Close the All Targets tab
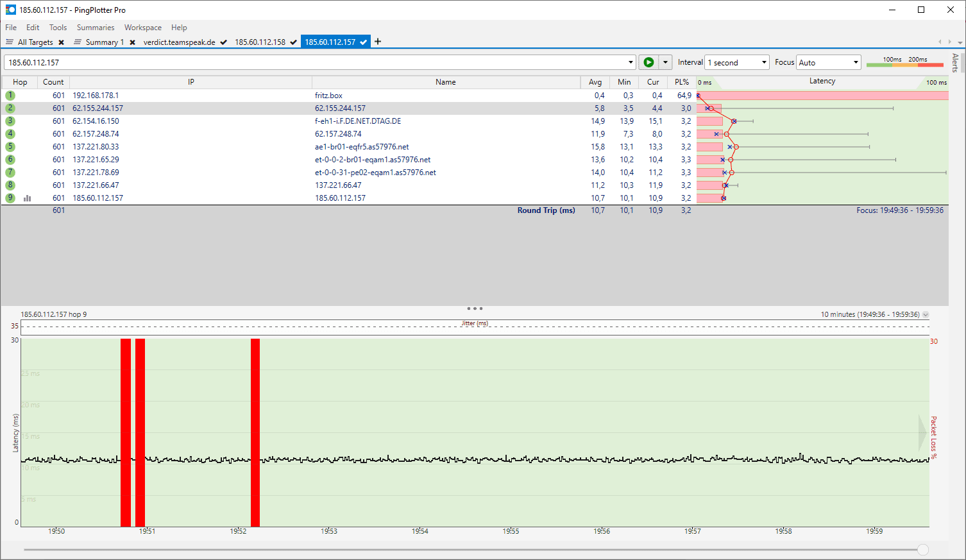 pos(62,42)
